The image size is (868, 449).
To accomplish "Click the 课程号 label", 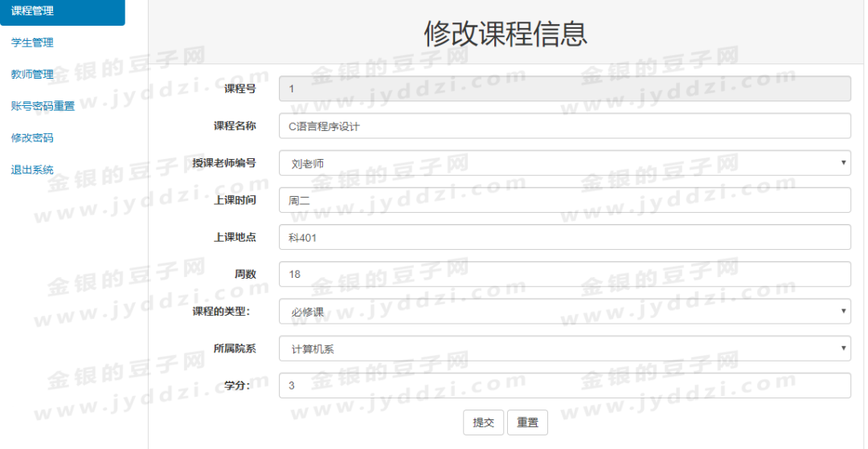I will (x=240, y=88).
